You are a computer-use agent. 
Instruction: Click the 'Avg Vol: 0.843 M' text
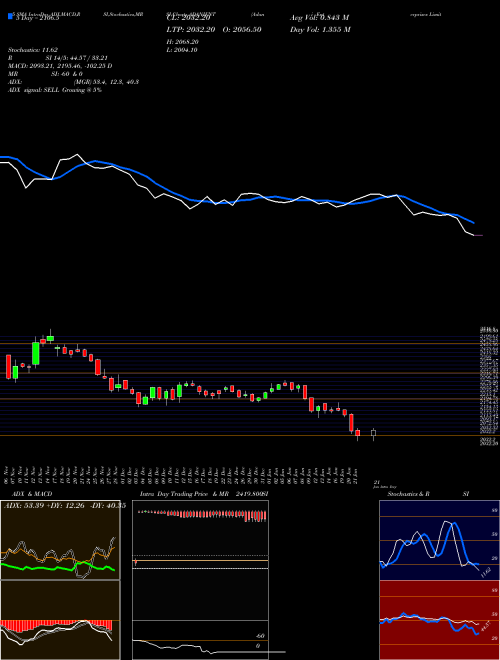pyautogui.click(x=319, y=18)
